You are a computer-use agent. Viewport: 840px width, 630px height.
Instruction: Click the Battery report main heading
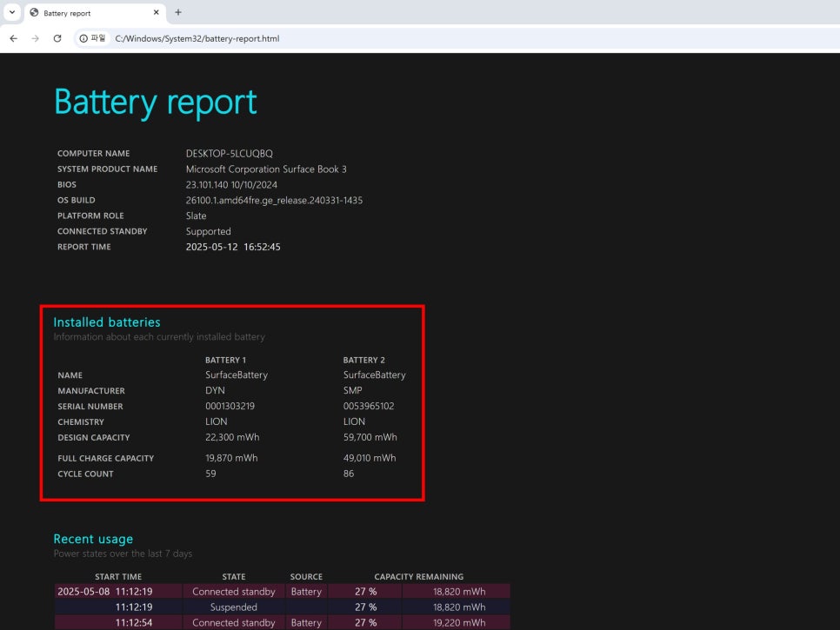pos(156,102)
